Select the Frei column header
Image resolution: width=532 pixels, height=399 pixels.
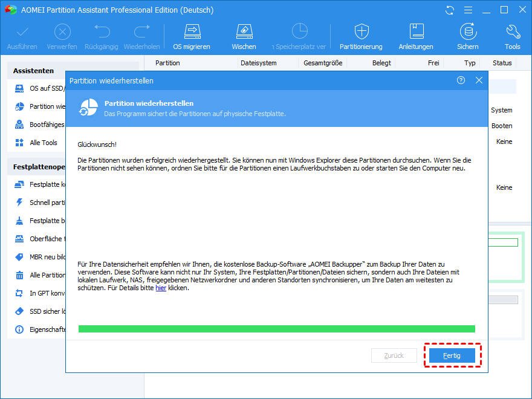click(433, 63)
